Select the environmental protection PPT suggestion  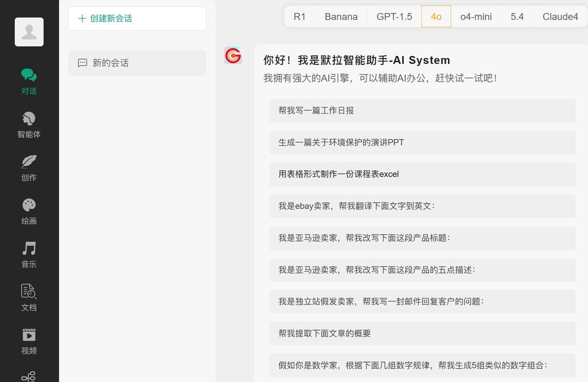(422, 143)
